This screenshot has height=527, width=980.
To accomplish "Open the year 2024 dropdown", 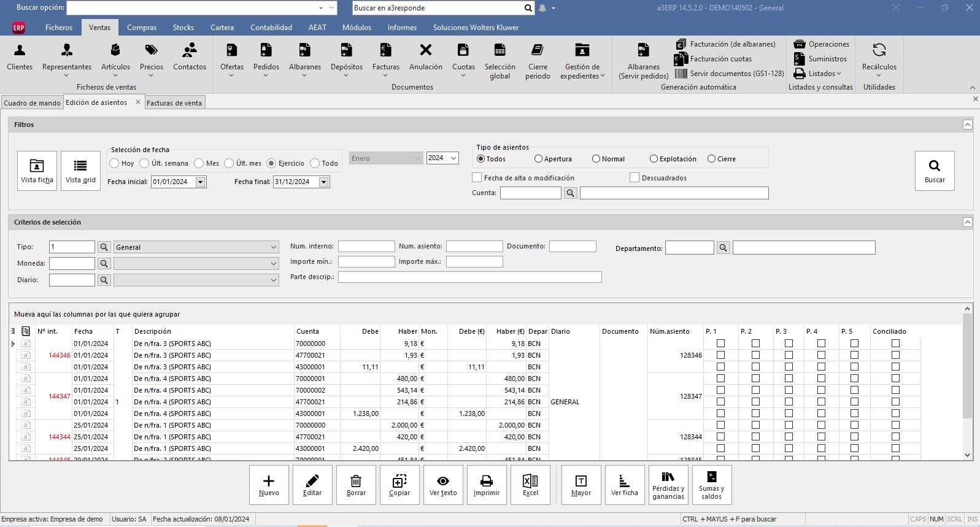I will tap(453, 158).
